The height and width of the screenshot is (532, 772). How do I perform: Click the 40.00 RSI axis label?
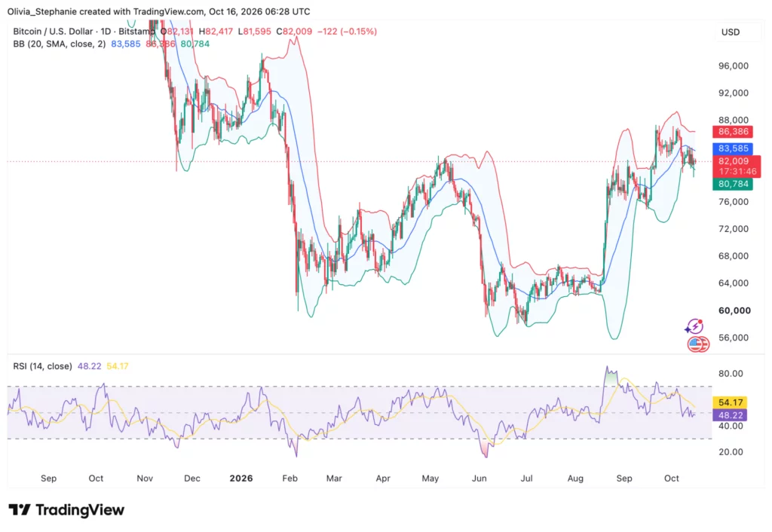731,427
